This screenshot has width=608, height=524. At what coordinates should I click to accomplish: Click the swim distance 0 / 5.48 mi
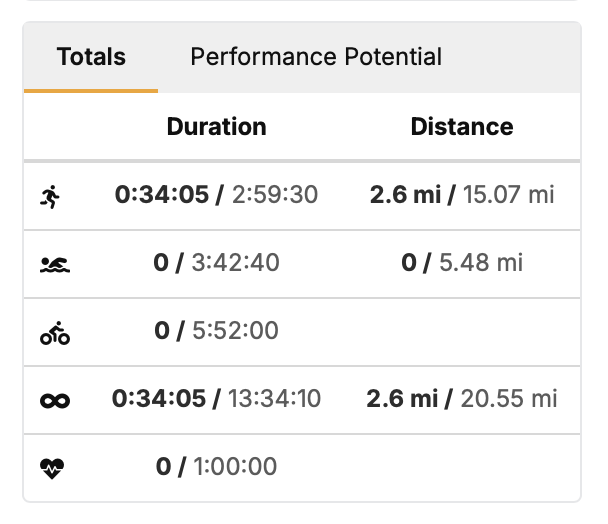coord(462,263)
